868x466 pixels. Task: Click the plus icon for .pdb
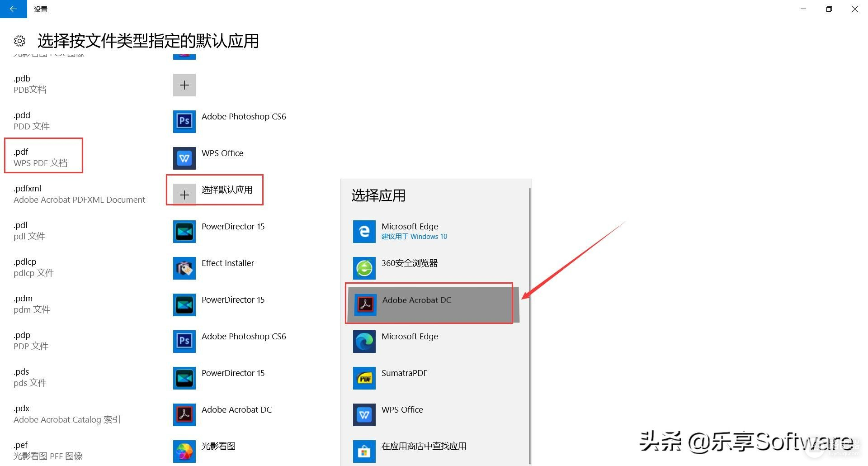[x=184, y=85]
